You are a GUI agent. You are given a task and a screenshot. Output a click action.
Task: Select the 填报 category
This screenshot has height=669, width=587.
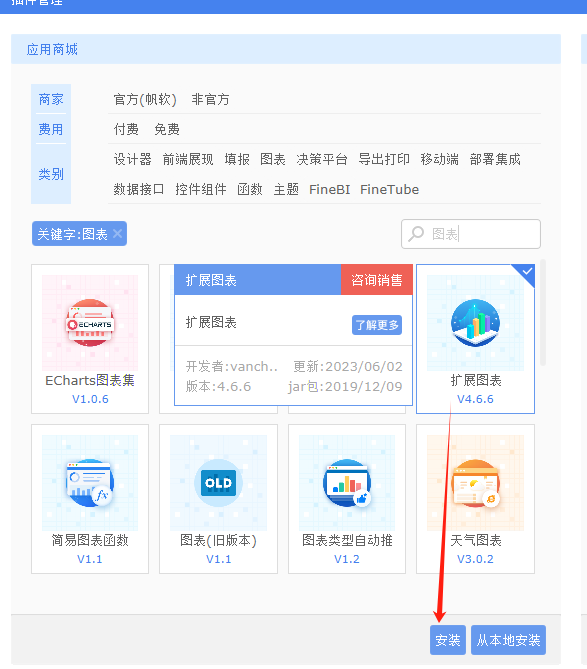(237, 159)
